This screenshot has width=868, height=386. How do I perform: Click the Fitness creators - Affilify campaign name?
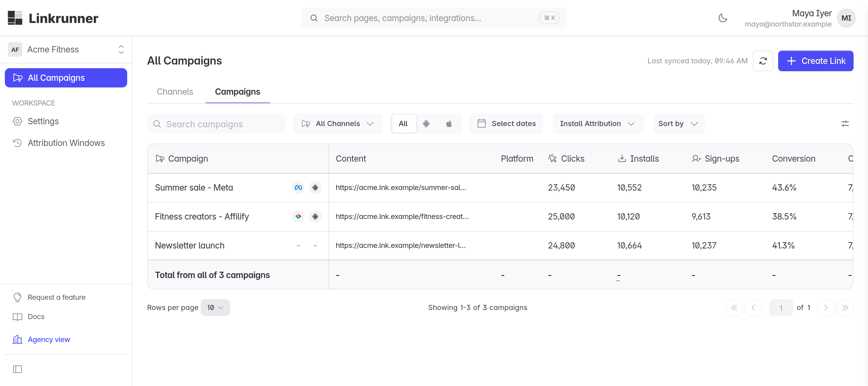[202, 217]
